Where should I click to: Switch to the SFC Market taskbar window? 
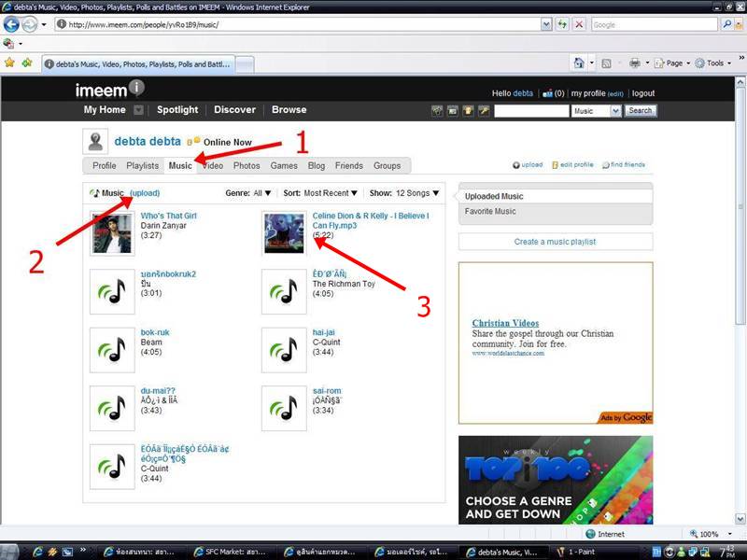pyautogui.click(x=231, y=552)
